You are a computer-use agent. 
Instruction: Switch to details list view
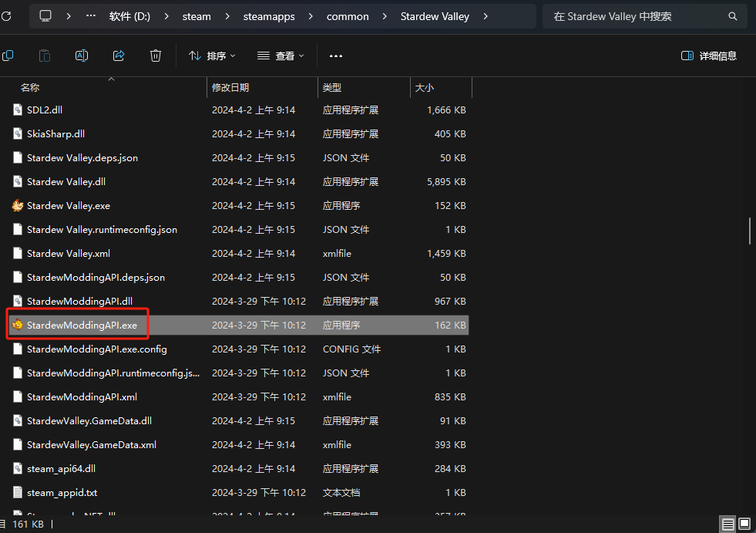point(727,525)
